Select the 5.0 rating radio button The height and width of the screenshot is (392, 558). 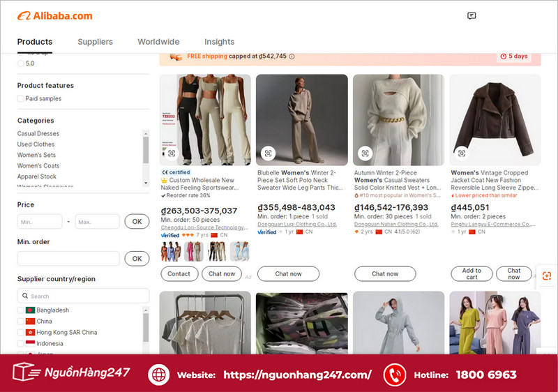click(x=21, y=63)
